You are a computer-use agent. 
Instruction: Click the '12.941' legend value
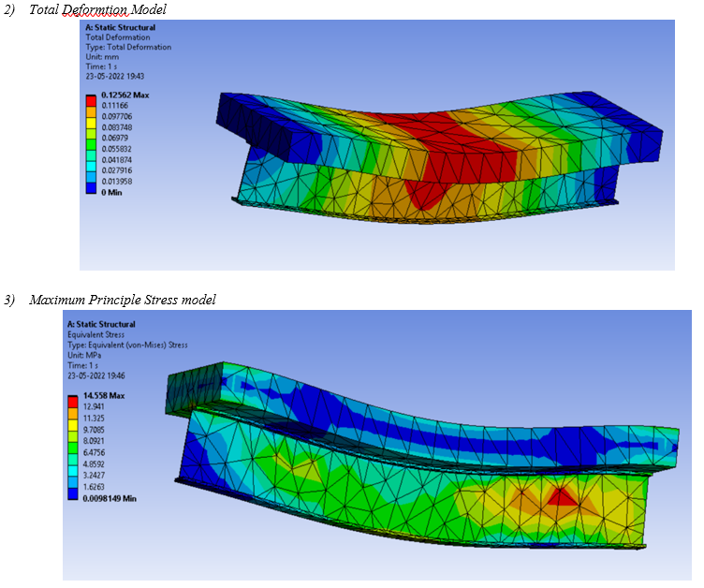pos(94,406)
